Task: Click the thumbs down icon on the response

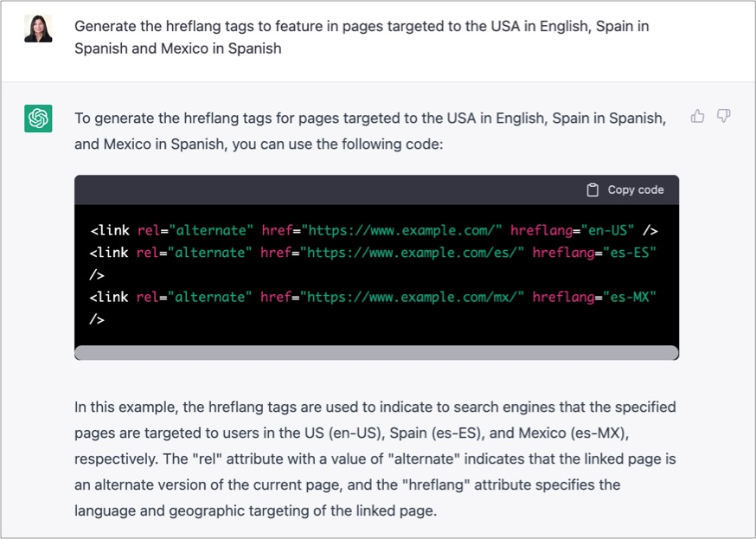Action: pyautogui.click(x=724, y=117)
